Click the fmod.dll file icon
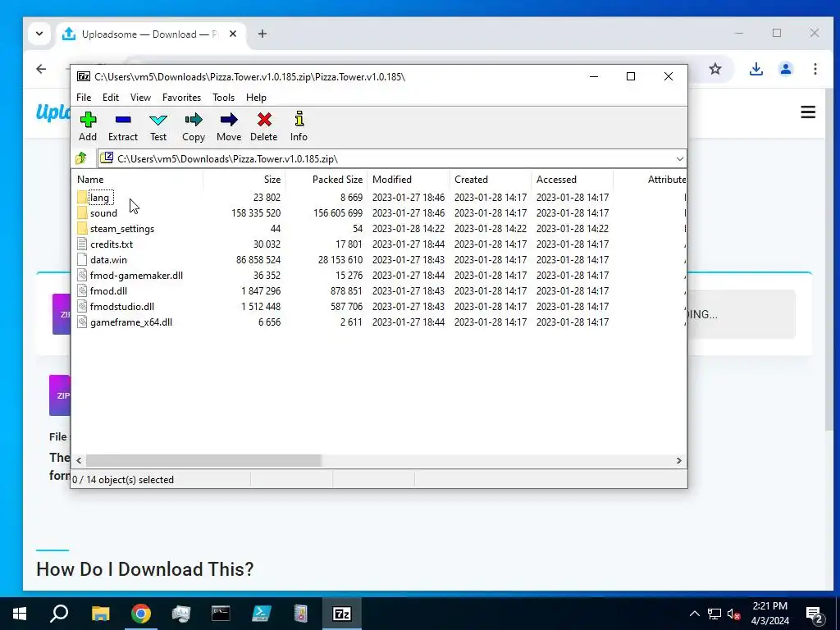This screenshot has height=630, width=840. click(x=82, y=290)
